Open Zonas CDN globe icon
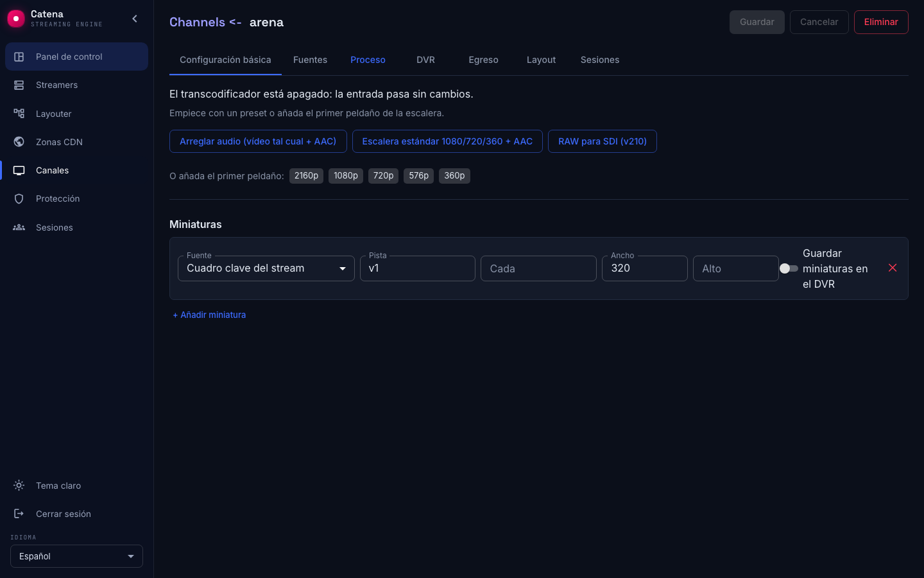 pos(19,142)
